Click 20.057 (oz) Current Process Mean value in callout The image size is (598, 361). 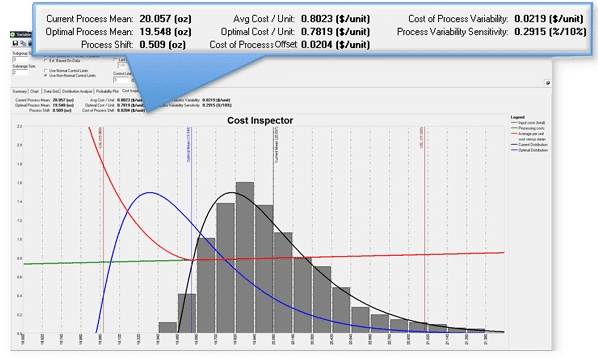pyautogui.click(x=166, y=19)
